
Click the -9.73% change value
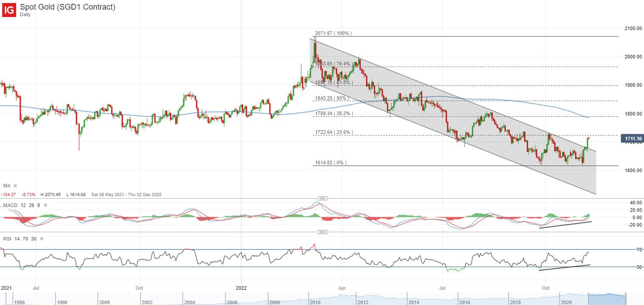[x=29, y=195]
